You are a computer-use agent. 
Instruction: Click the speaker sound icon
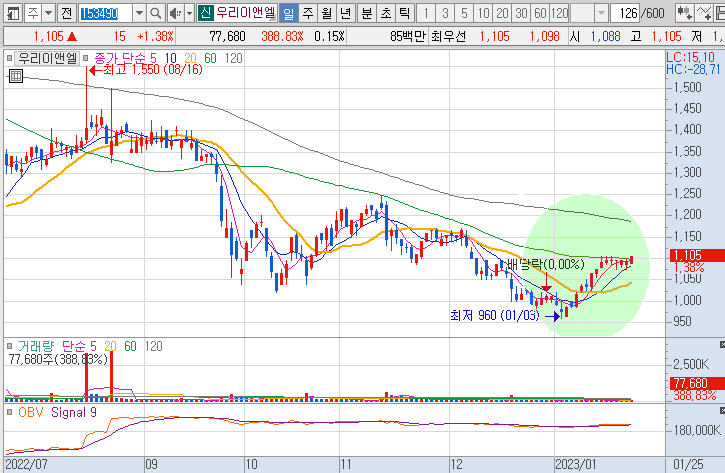pyautogui.click(x=175, y=13)
